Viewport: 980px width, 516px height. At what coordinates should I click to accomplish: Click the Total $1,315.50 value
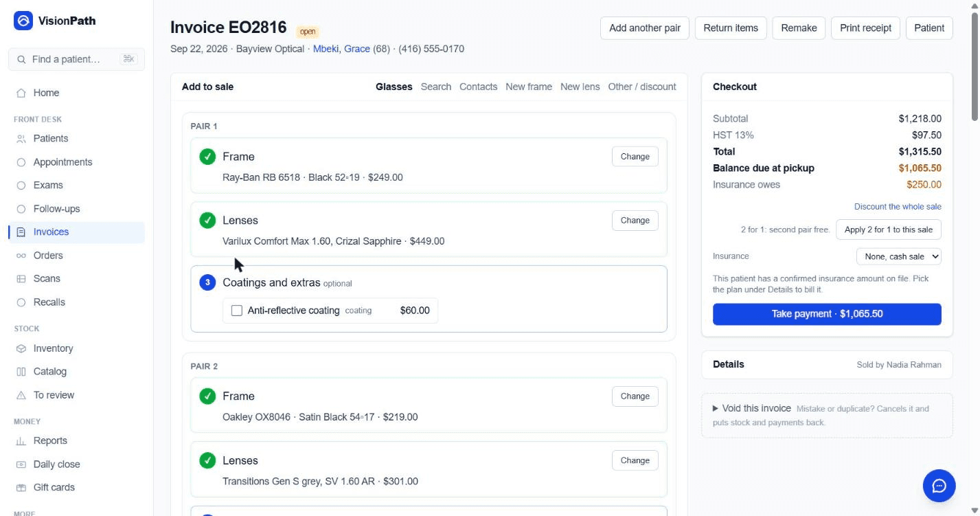point(920,152)
